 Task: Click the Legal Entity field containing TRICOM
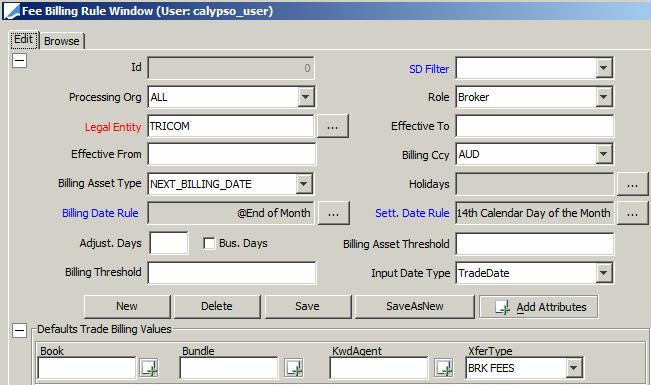pyautogui.click(x=231, y=126)
